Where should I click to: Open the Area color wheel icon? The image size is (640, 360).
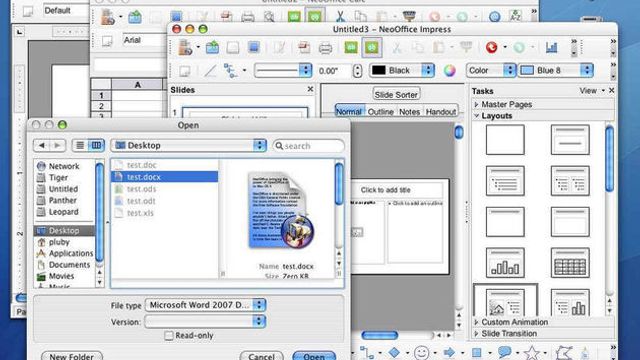[x=449, y=71]
